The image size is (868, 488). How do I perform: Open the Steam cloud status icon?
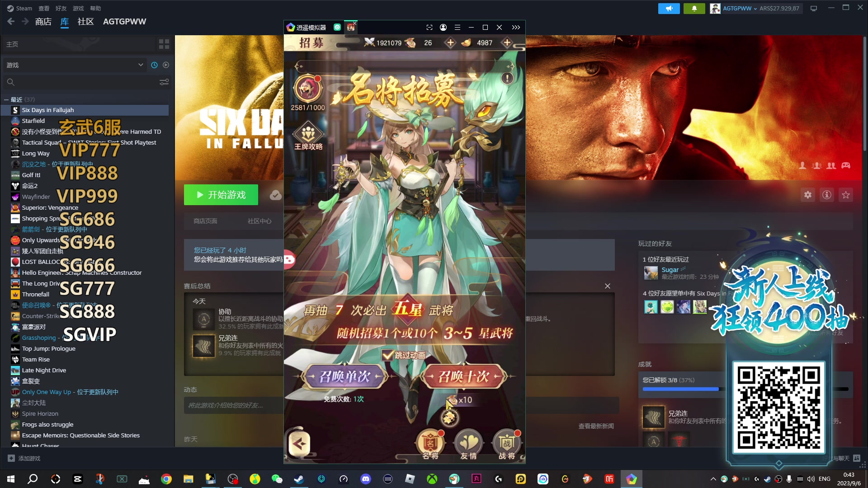click(x=276, y=195)
